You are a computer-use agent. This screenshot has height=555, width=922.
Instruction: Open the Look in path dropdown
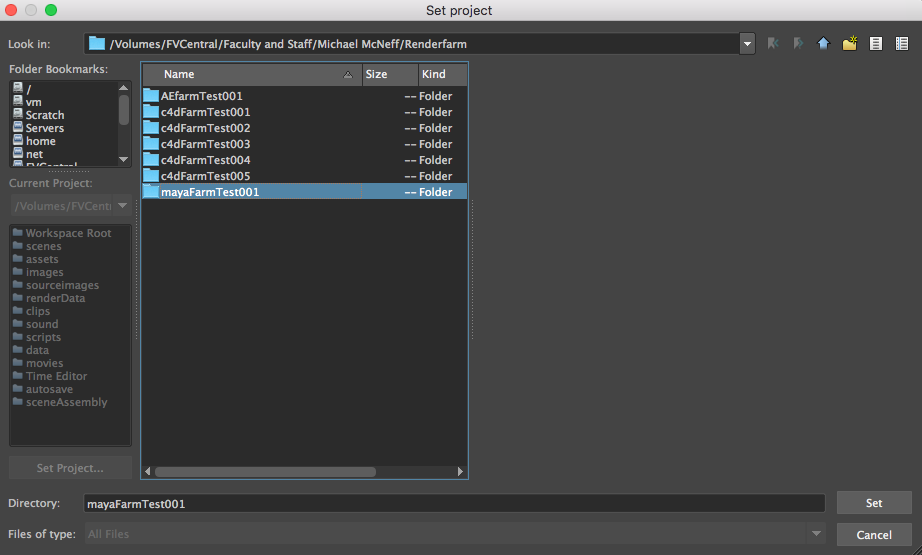(x=747, y=44)
